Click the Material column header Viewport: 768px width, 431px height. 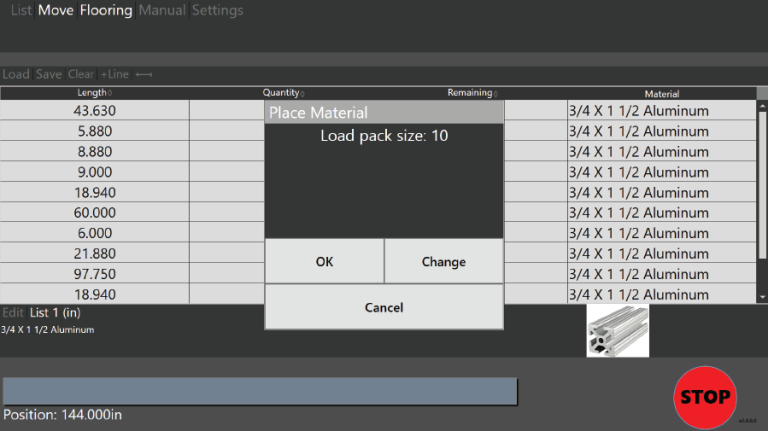click(662, 94)
